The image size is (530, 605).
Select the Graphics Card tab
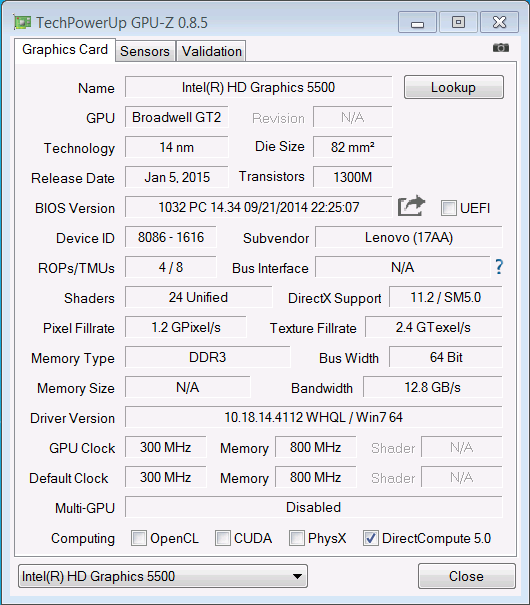(x=65, y=50)
